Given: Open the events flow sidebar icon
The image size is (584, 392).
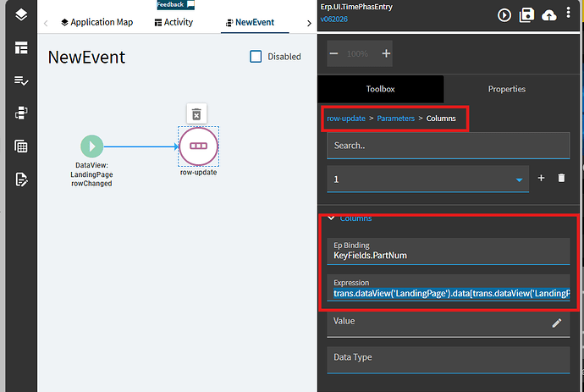Looking at the screenshot, I should (x=21, y=113).
